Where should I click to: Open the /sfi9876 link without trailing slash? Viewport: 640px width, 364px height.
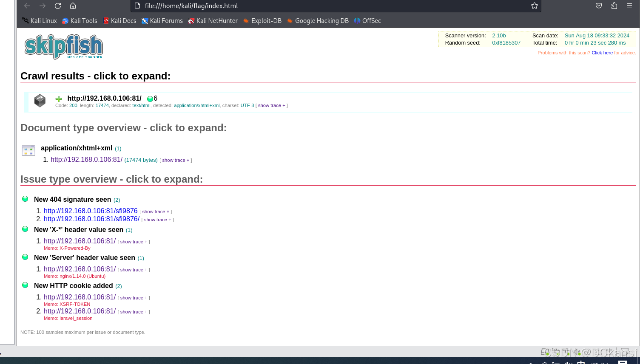(x=91, y=211)
